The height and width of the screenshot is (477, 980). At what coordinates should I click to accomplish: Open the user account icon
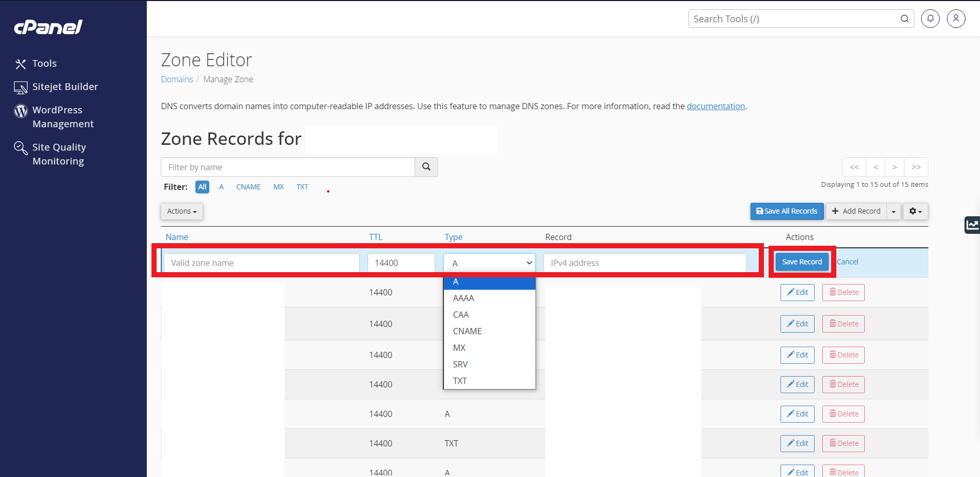pyautogui.click(x=956, y=19)
